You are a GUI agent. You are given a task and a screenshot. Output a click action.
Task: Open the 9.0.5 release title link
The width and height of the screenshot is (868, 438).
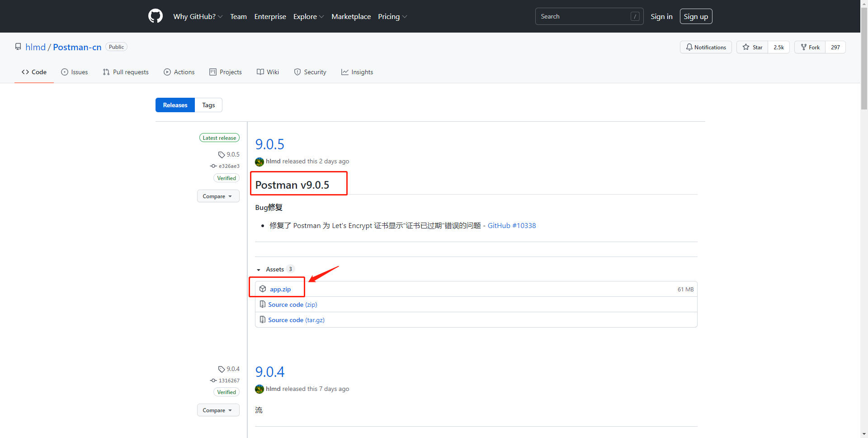[270, 144]
